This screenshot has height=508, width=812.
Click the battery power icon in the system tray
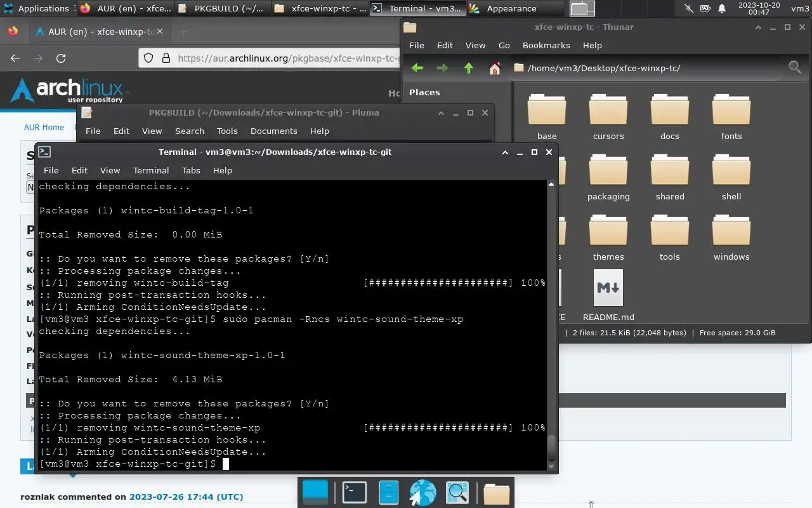[705, 8]
